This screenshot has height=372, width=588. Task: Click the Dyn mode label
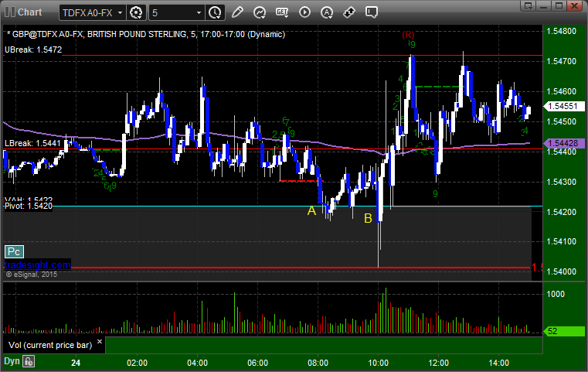[12, 361]
